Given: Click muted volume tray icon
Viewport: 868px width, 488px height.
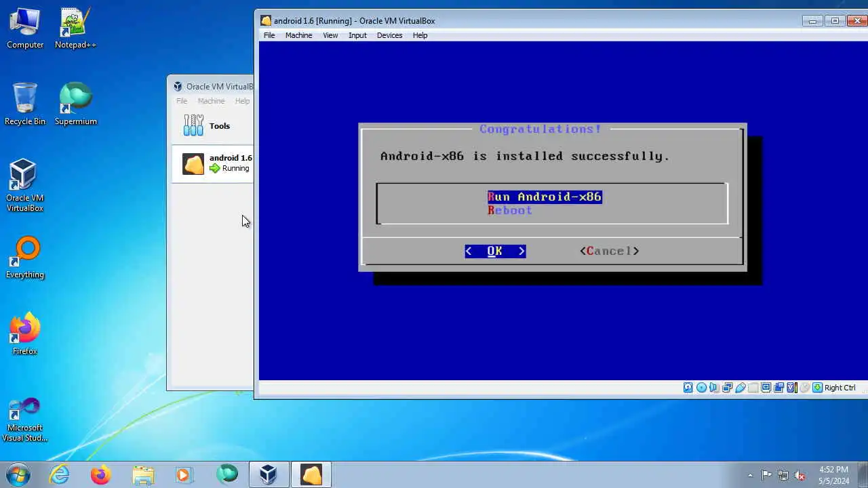Looking at the screenshot, I should (800, 475).
